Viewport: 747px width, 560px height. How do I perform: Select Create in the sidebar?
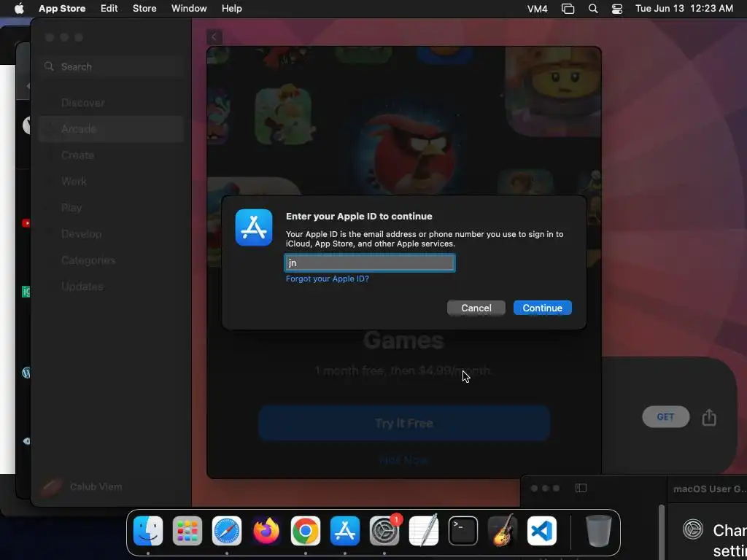tap(112, 155)
